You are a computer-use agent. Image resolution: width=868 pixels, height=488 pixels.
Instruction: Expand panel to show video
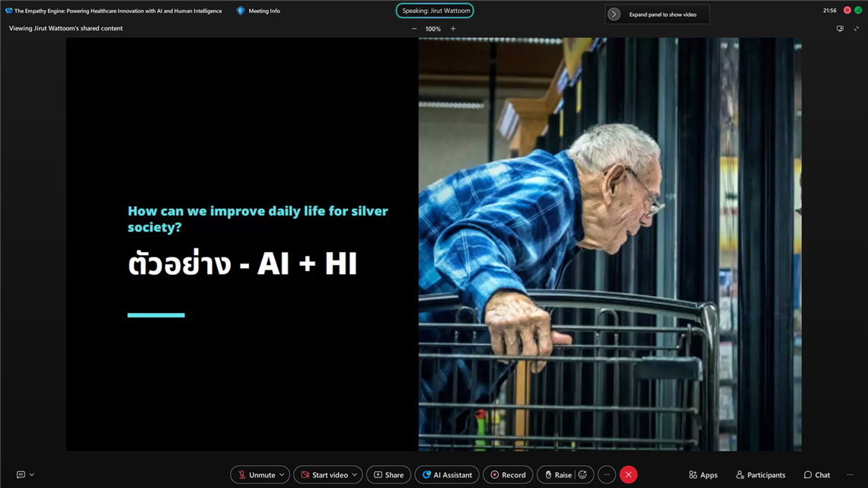tap(656, 14)
